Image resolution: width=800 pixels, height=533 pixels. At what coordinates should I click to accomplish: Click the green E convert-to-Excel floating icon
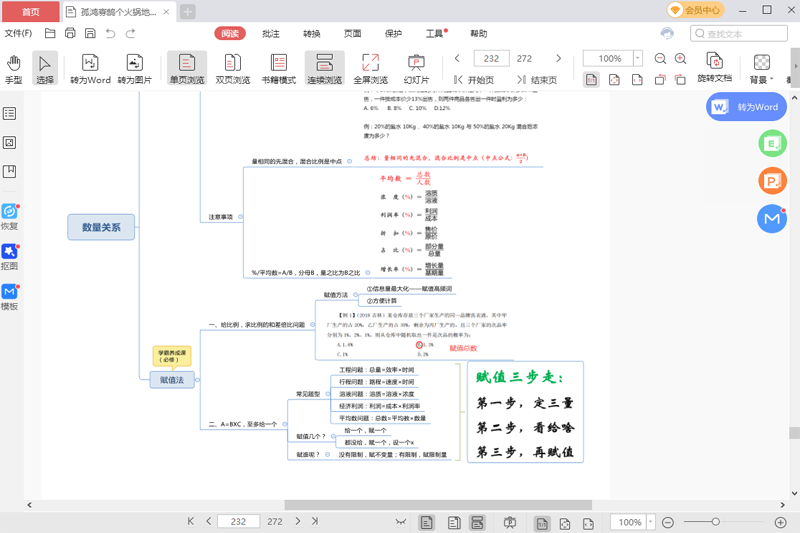tap(772, 144)
